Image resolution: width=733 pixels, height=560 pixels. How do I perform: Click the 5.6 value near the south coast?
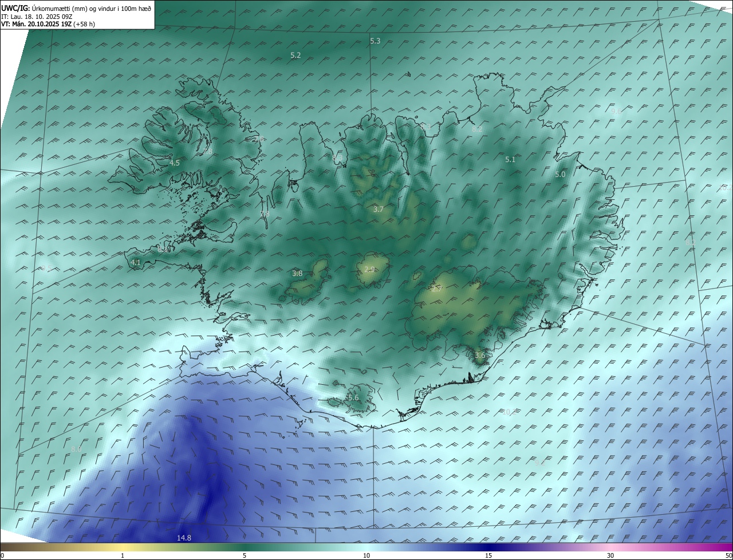(353, 398)
